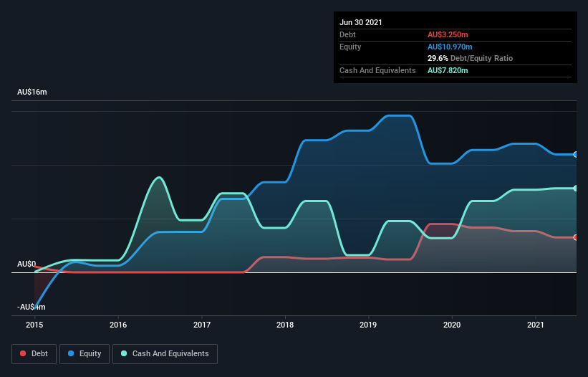Click the 2018 x-axis label
The height and width of the screenshot is (377, 588).
tap(285, 325)
